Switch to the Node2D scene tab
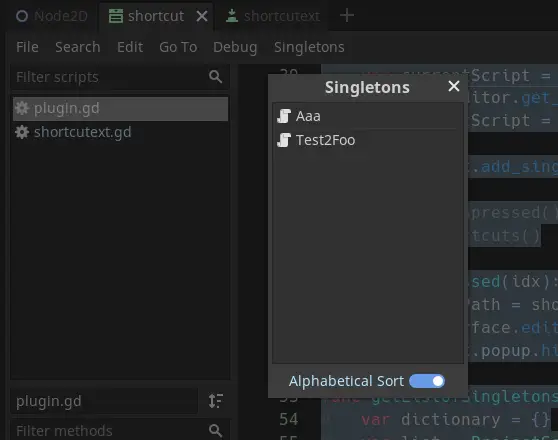Screen dimensions: 558x440 coord(52,16)
